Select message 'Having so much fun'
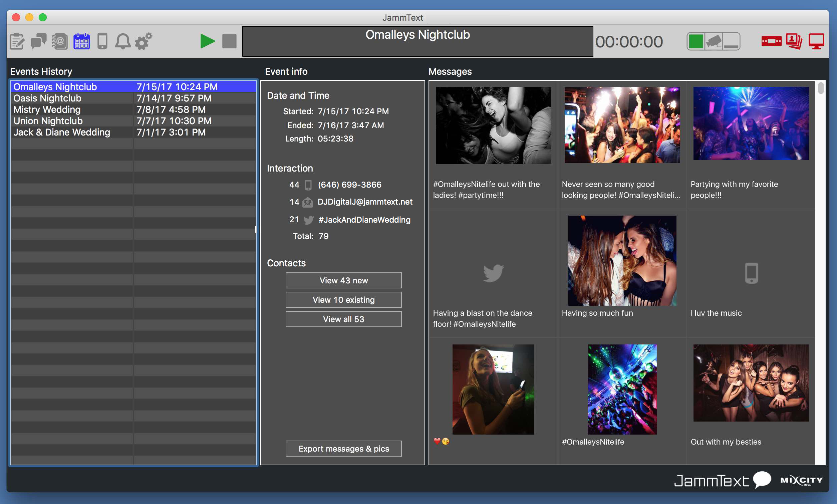837x504 pixels. [x=597, y=313]
